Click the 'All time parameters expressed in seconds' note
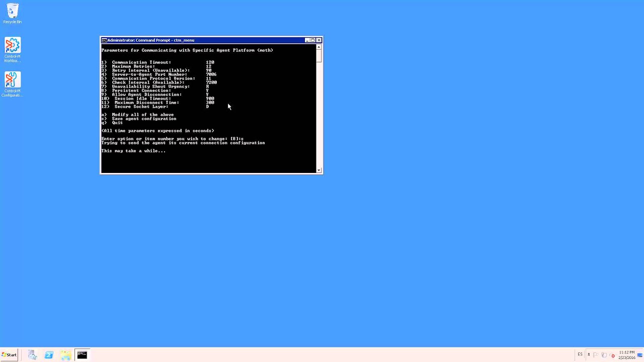 pyautogui.click(x=157, y=131)
